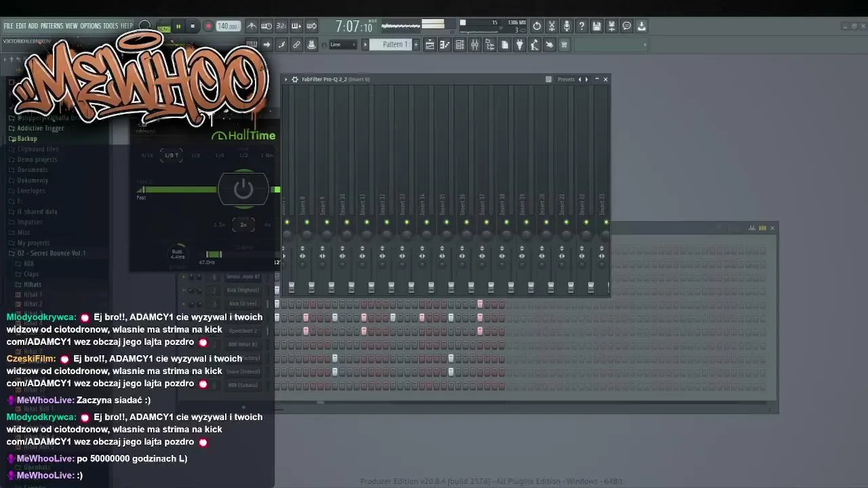This screenshot has width=868, height=488.
Task: Toggle lit step in Kick (Highest) row
Action: (277, 290)
